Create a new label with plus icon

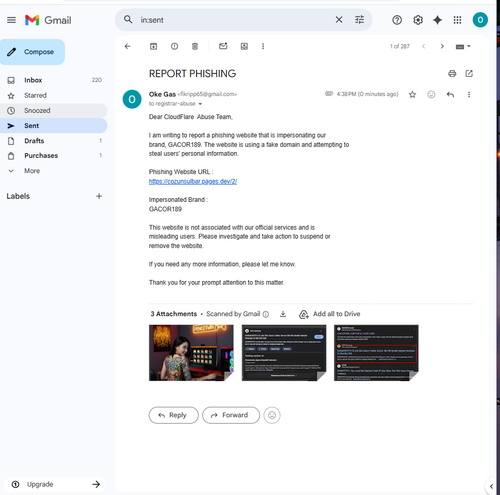[99, 196]
